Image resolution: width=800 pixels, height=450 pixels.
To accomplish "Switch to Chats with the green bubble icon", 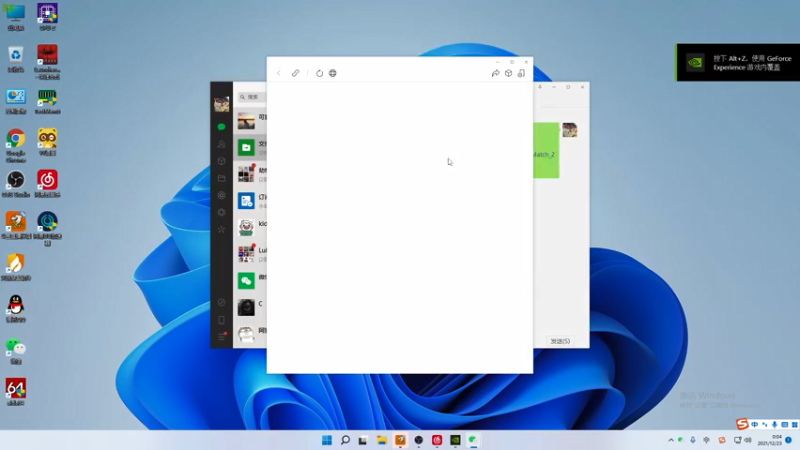I will [x=221, y=127].
